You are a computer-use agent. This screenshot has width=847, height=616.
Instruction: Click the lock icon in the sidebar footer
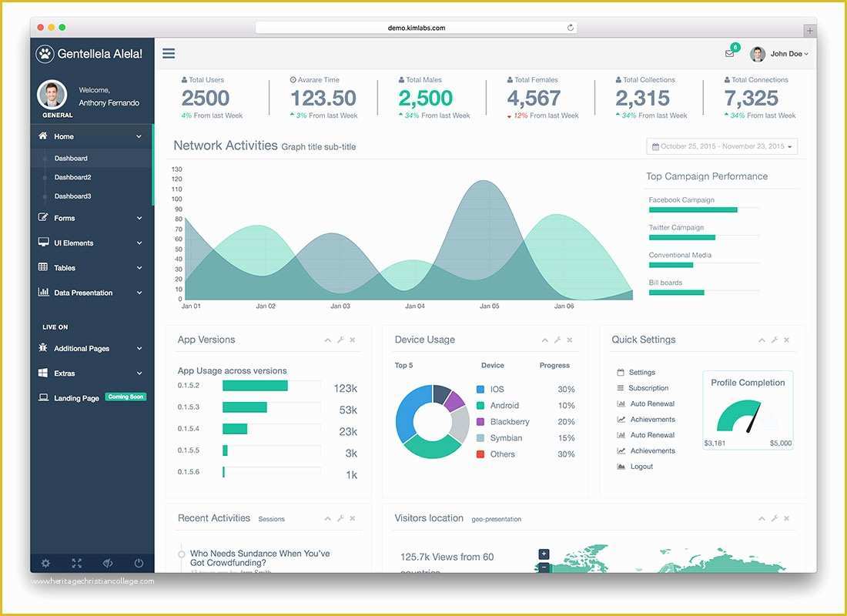click(x=108, y=563)
